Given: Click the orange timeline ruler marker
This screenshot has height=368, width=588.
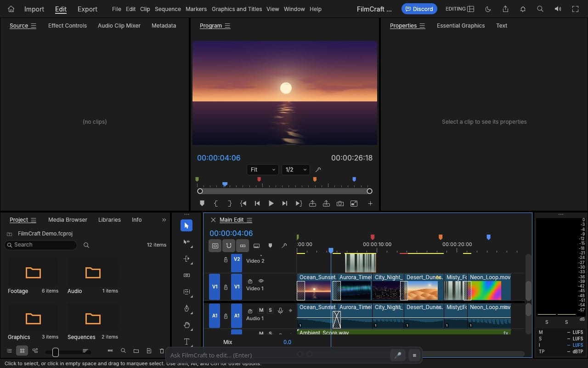Looking at the screenshot, I should pos(441,237).
